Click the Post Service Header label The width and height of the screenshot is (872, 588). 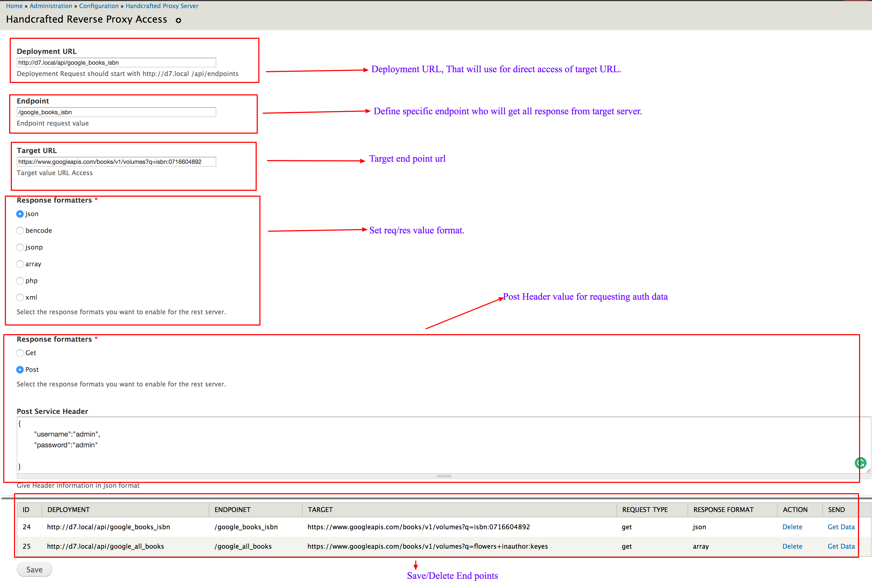pos(52,411)
